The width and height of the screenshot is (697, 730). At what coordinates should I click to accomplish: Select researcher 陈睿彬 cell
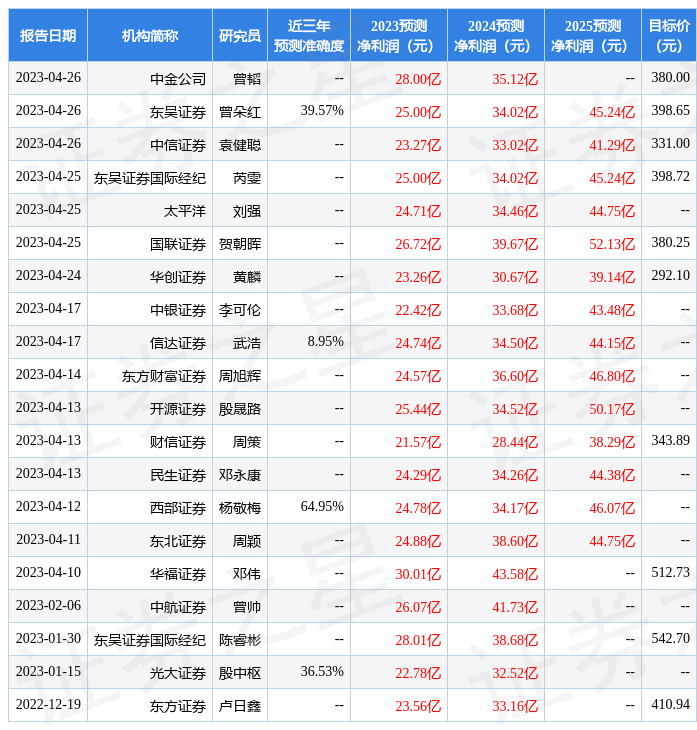coord(240,641)
